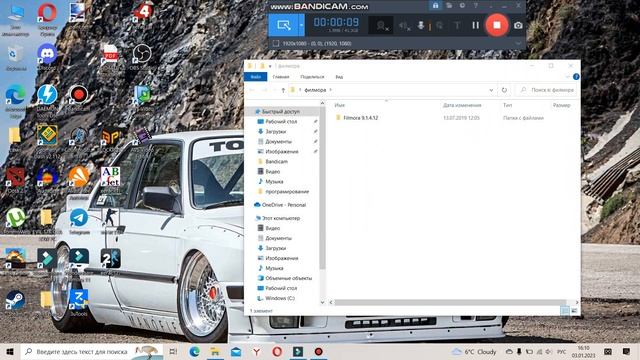Go up one folder level
640x360 pixels.
click(x=283, y=90)
